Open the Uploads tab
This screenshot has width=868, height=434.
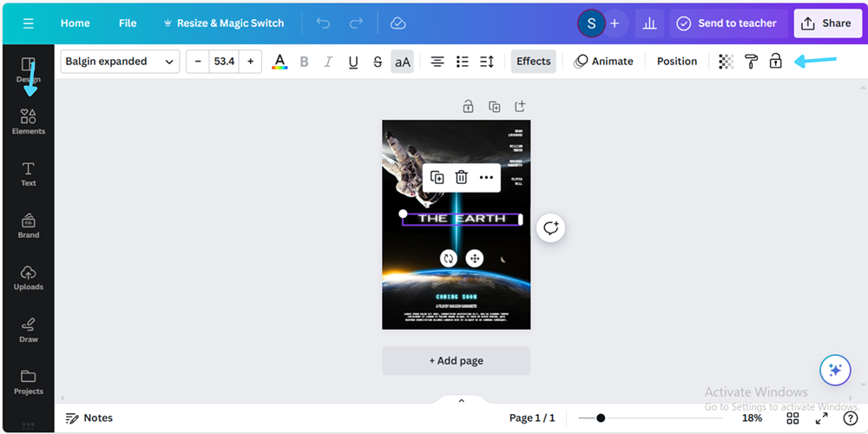tap(29, 278)
